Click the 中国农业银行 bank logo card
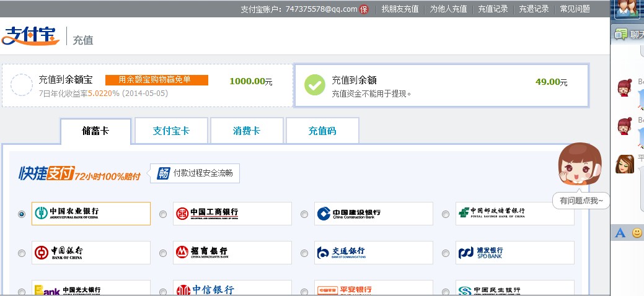The height and width of the screenshot is (296, 644). point(91,214)
